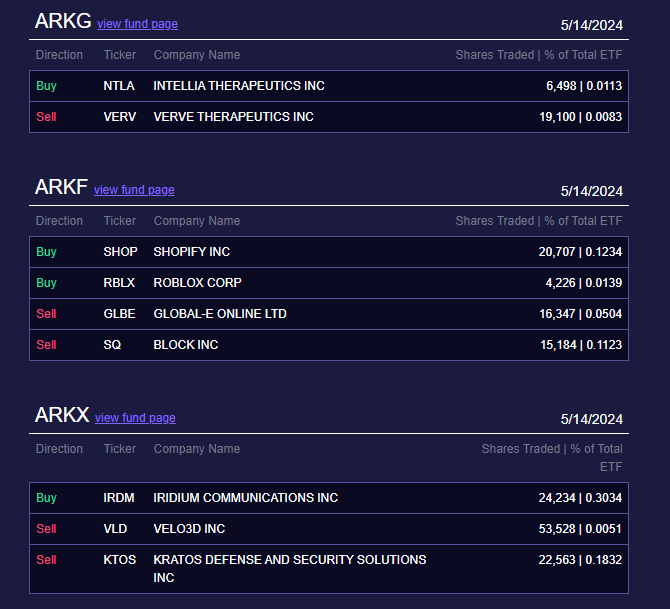Click the ARKF fund heading
The image size is (670, 609).
point(61,187)
